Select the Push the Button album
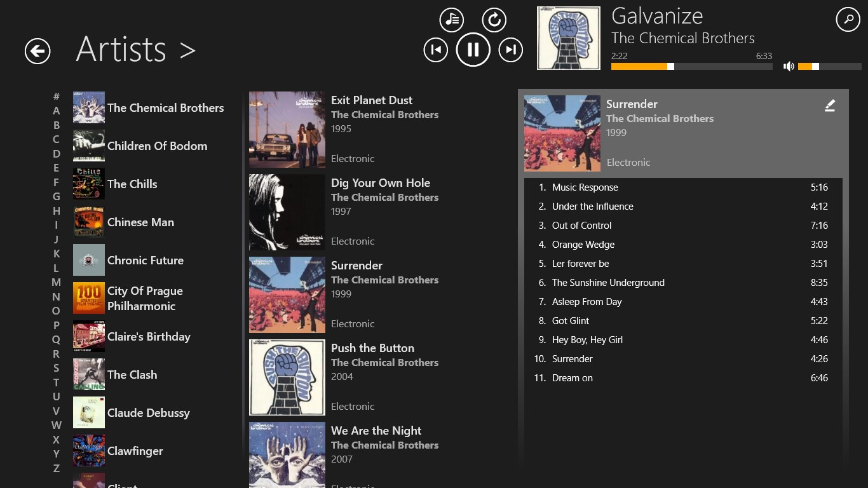This screenshot has height=488, width=868. [x=372, y=348]
